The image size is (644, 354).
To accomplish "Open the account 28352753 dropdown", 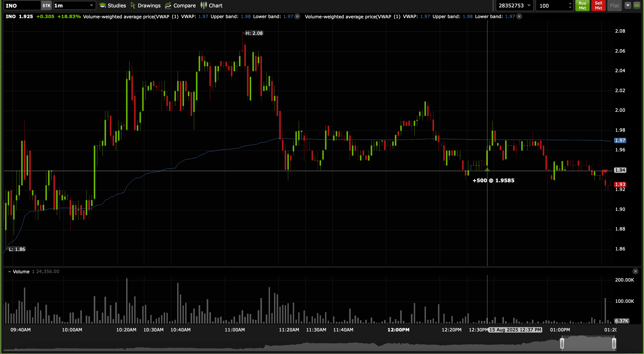I will [529, 6].
